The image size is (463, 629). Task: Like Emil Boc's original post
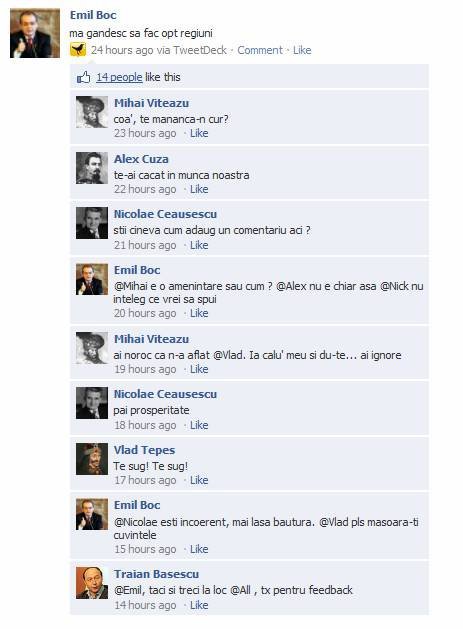tap(302, 50)
